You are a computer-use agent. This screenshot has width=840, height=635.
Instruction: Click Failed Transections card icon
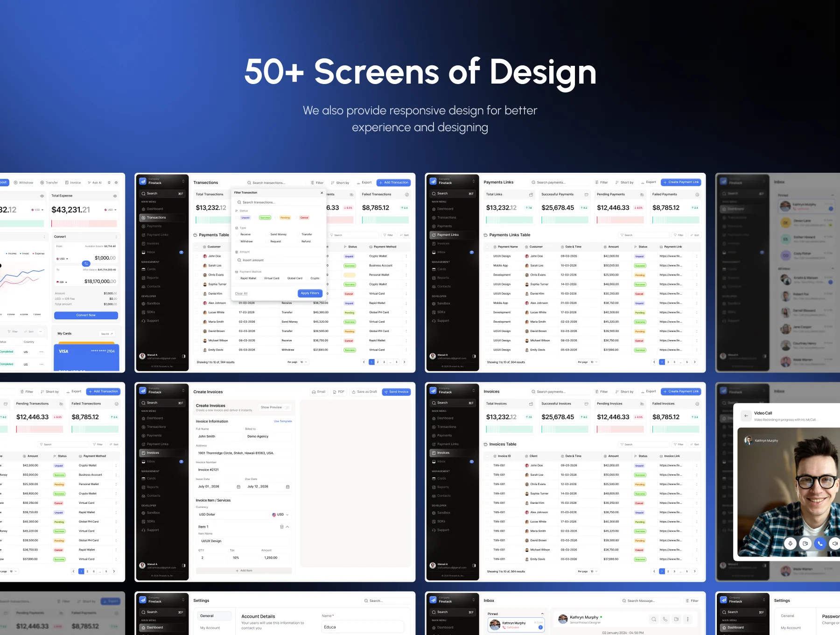click(407, 194)
